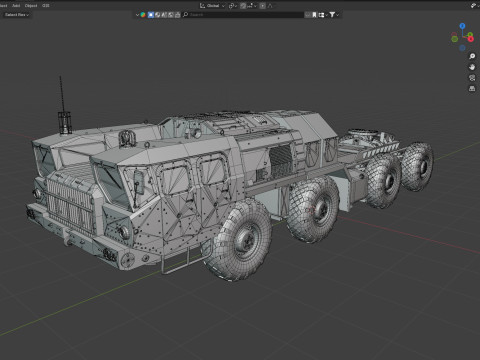Expand the filter options chevron
The height and width of the screenshot is (360, 480).
click(x=338, y=15)
